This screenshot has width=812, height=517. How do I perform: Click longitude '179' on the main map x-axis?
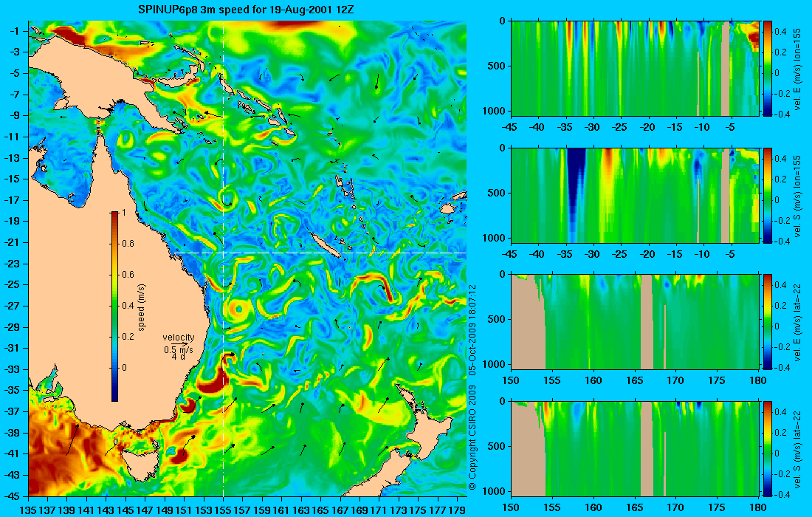(x=457, y=510)
